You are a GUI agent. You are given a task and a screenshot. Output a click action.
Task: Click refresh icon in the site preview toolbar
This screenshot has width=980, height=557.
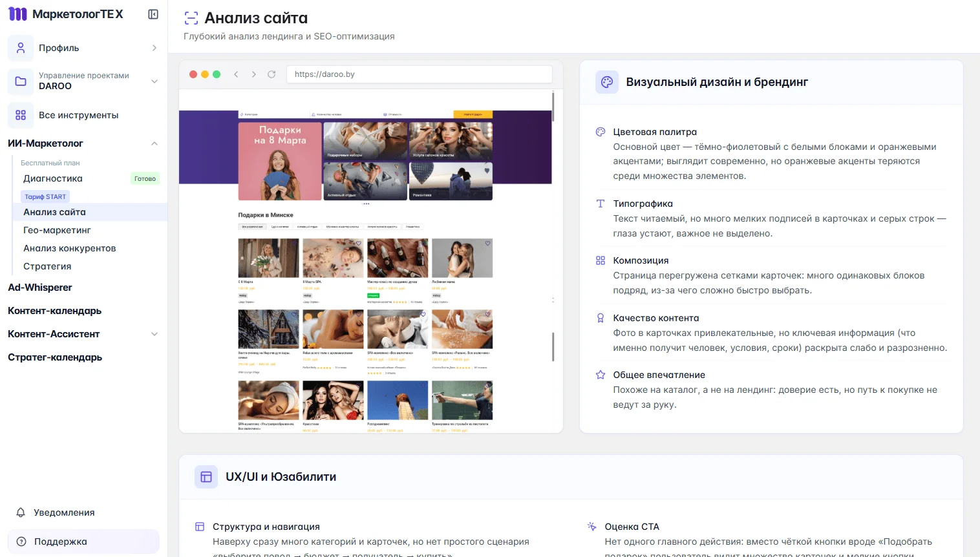coord(272,74)
